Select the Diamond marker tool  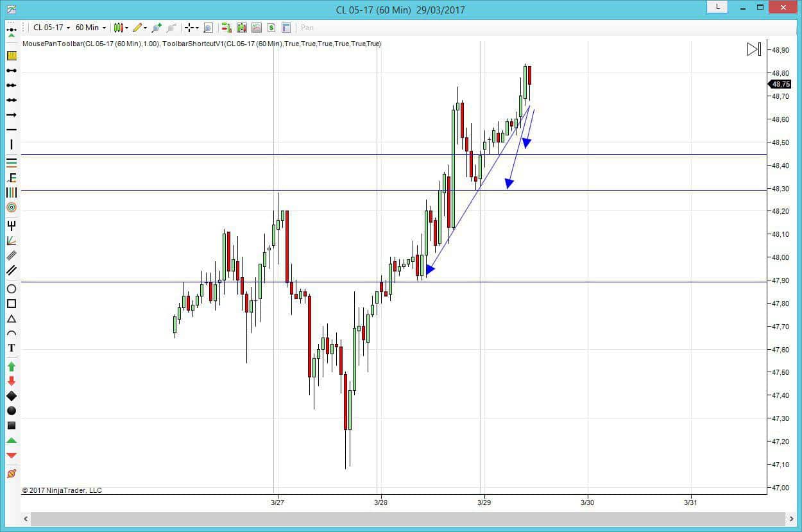pyautogui.click(x=12, y=396)
